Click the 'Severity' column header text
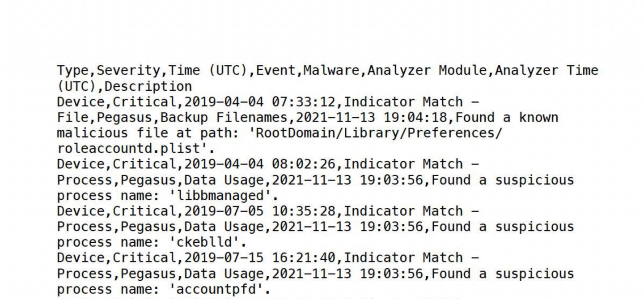 128,71
